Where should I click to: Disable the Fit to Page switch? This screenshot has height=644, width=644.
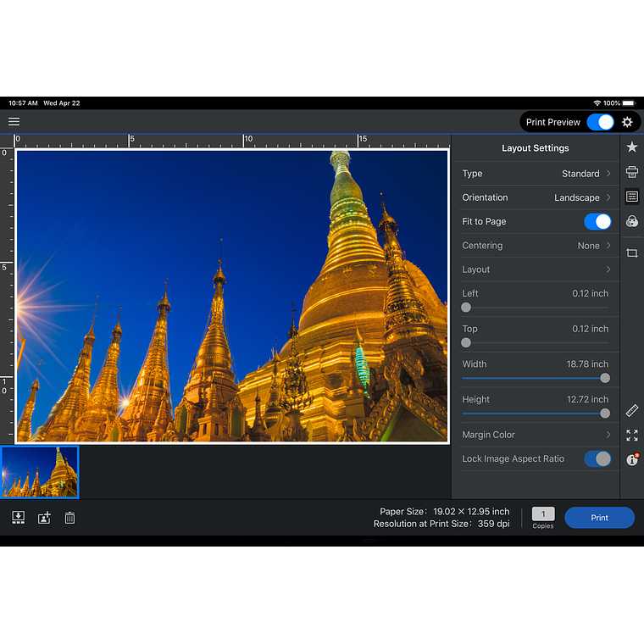[597, 221]
